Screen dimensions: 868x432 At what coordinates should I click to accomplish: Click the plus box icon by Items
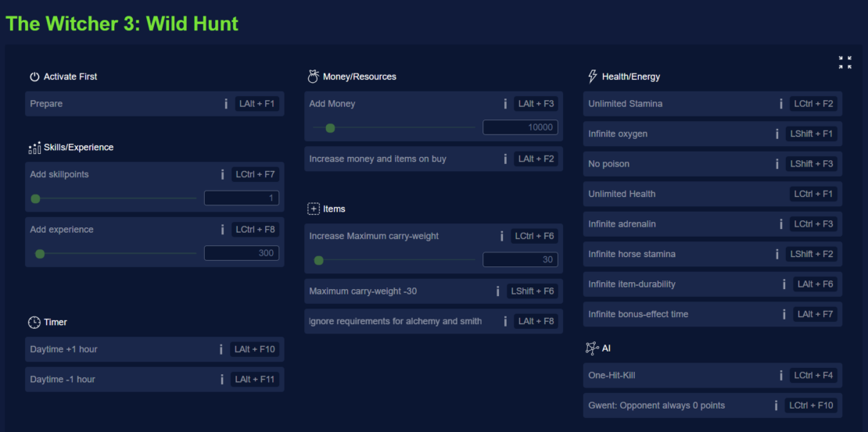(x=314, y=209)
